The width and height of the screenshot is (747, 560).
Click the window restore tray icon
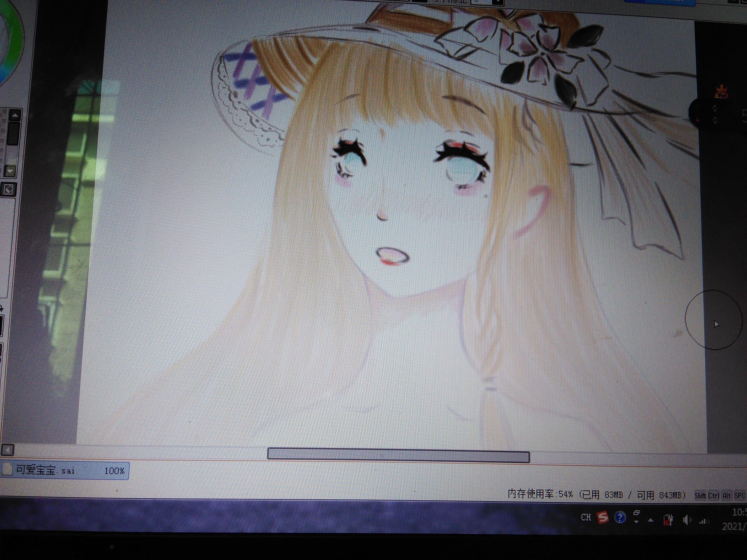point(636,513)
